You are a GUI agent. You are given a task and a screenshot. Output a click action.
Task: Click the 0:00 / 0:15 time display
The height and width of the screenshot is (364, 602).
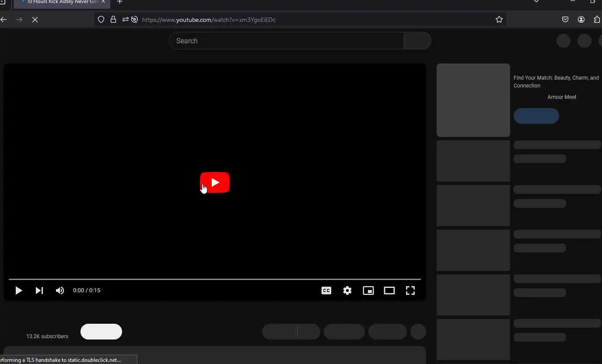87,290
